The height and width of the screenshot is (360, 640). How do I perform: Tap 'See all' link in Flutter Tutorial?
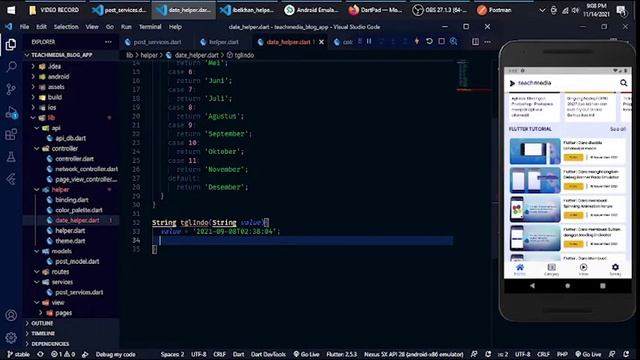(x=617, y=129)
